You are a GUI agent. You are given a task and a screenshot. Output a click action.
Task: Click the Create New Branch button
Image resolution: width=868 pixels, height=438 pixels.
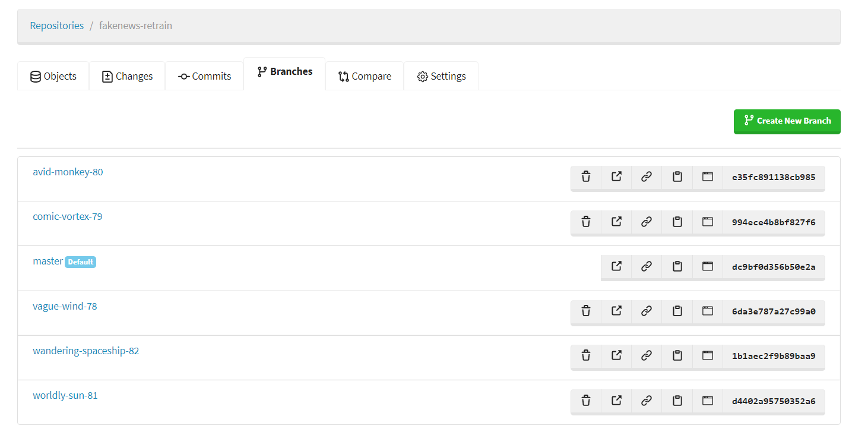pos(787,121)
